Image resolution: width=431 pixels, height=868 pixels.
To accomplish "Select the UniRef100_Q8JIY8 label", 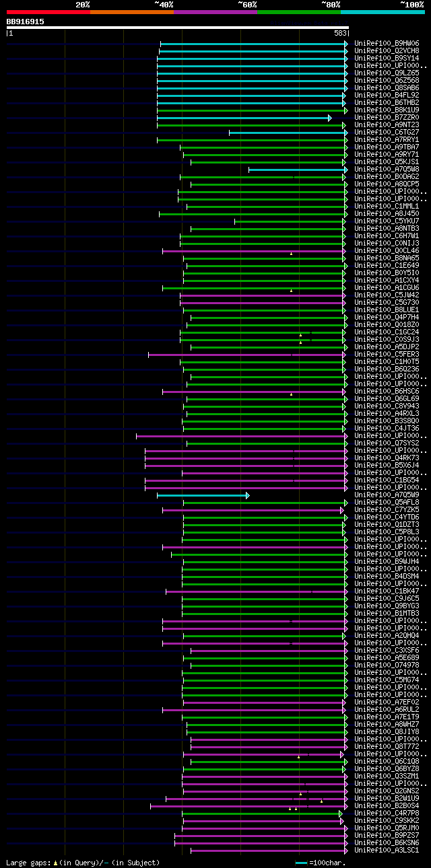I will click(386, 731).
